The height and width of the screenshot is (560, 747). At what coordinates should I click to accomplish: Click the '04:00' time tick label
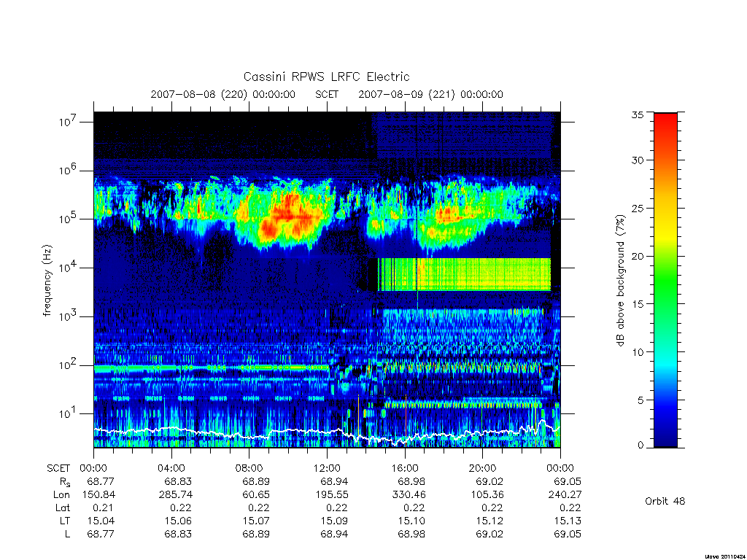(171, 469)
